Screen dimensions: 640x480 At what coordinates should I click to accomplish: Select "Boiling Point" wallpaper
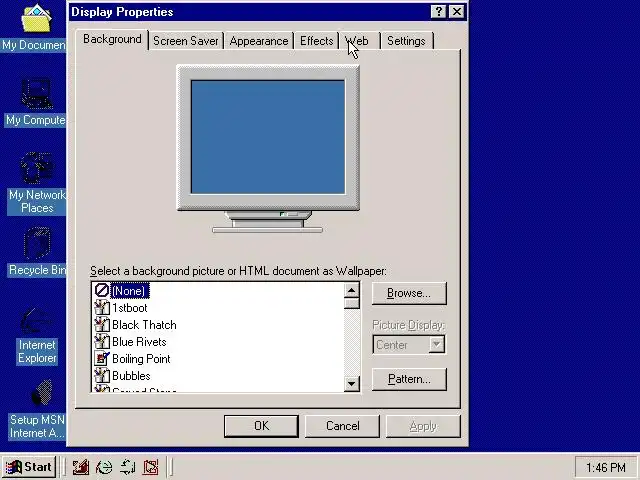pyautogui.click(x=141, y=359)
